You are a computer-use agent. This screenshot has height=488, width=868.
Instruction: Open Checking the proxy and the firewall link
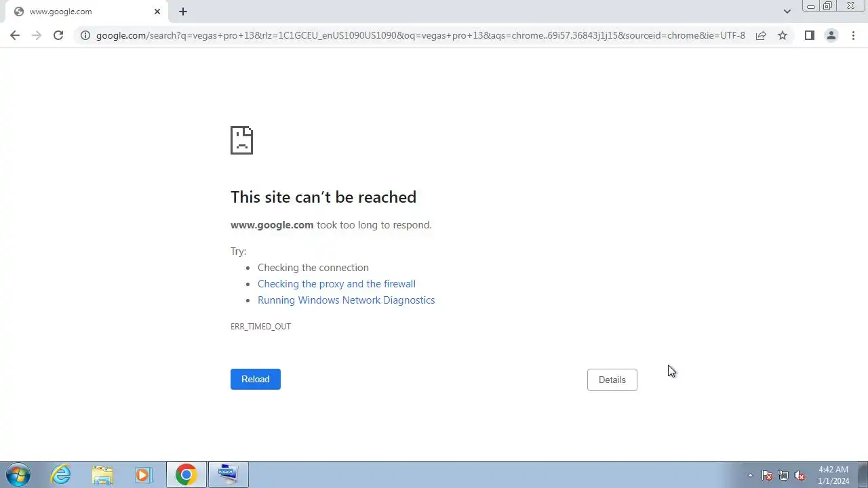pos(336,284)
